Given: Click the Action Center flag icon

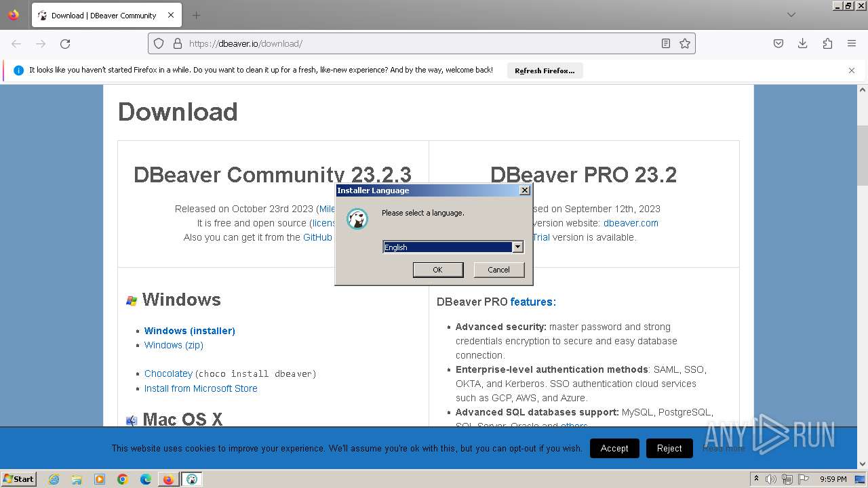Looking at the screenshot, I should 804,479.
